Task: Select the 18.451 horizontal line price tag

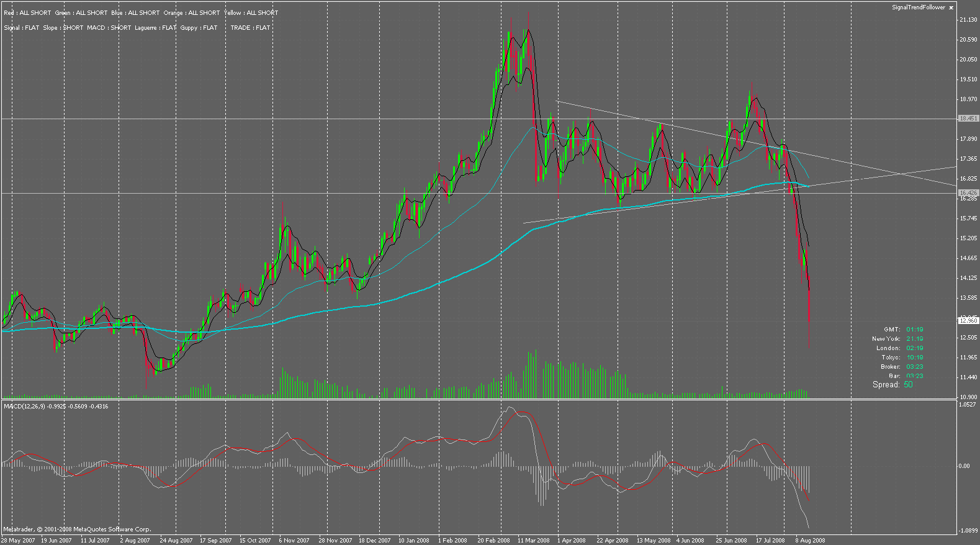Action: coord(968,119)
